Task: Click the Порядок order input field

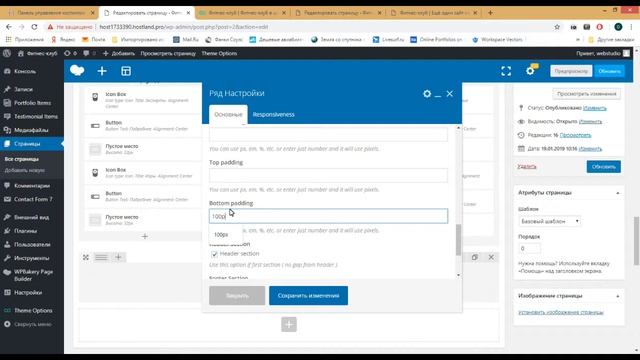Action: click(x=529, y=249)
